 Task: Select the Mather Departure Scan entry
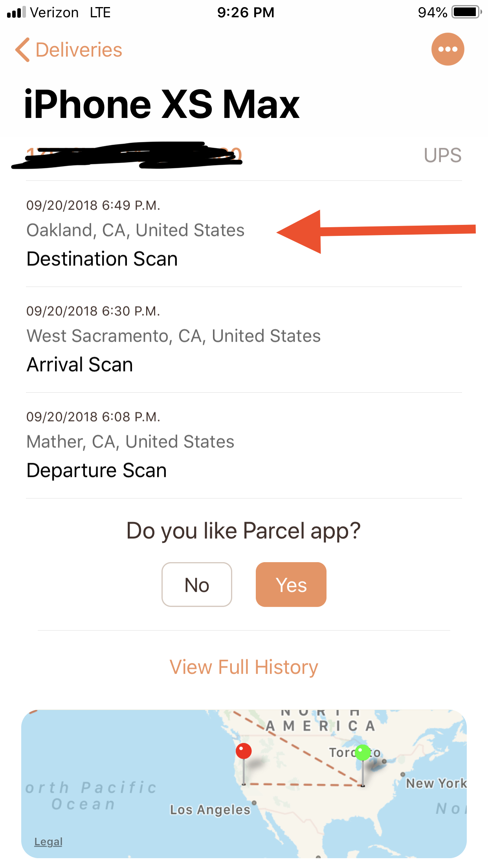pyautogui.click(x=244, y=445)
